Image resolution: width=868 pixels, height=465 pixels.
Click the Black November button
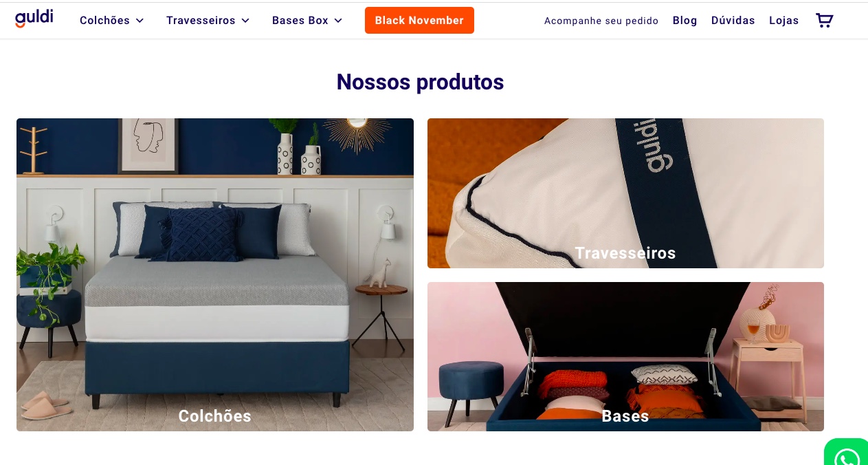(x=419, y=20)
